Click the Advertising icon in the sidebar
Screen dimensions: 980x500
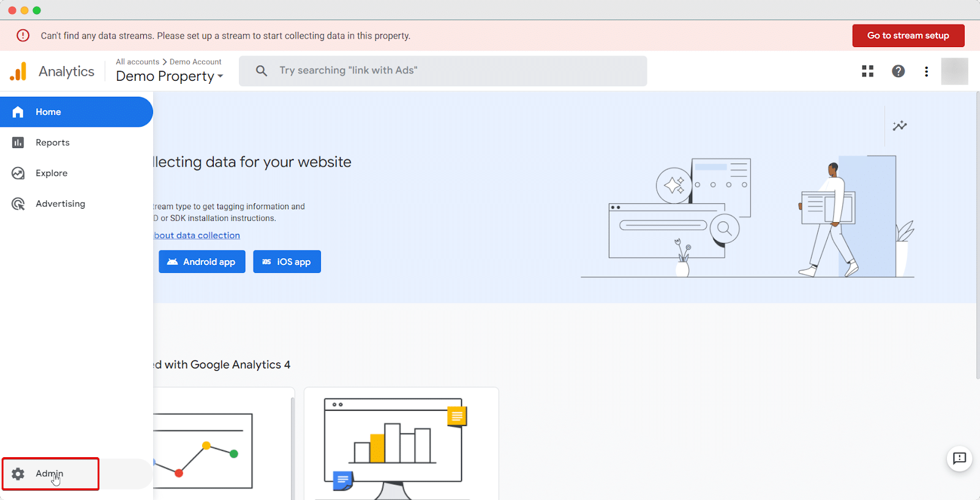(x=18, y=204)
